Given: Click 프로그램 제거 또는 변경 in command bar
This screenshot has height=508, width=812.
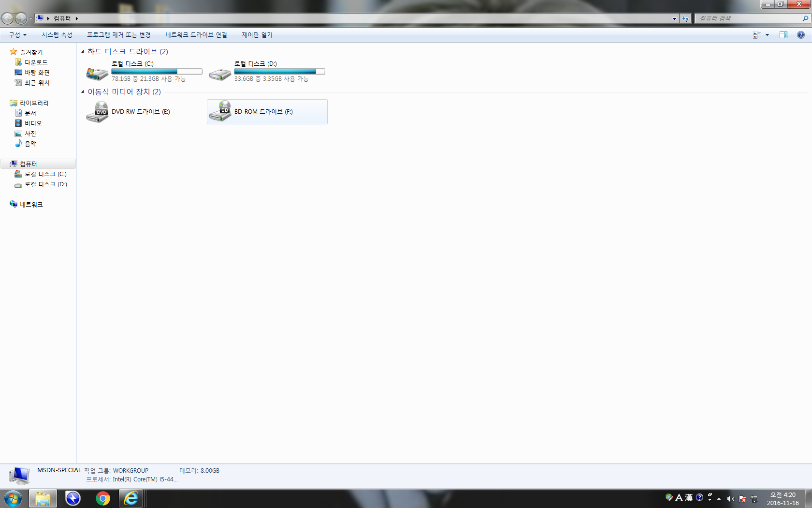Looking at the screenshot, I should click(119, 35).
